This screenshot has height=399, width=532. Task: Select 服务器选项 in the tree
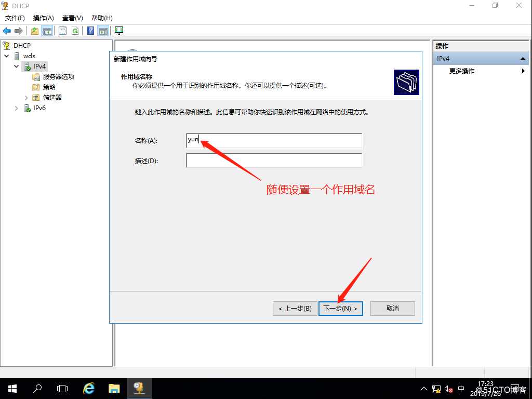(58, 77)
